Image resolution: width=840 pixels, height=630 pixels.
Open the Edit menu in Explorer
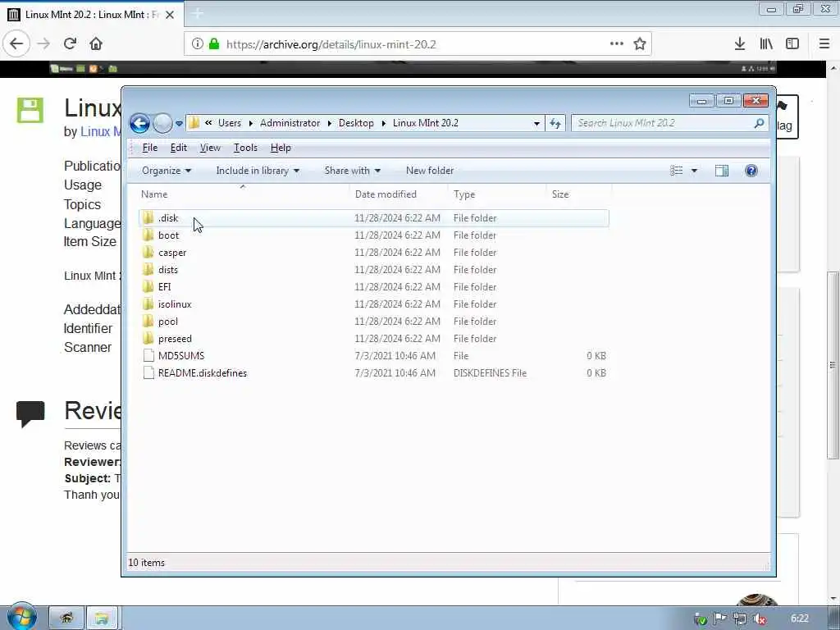[178, 148]
